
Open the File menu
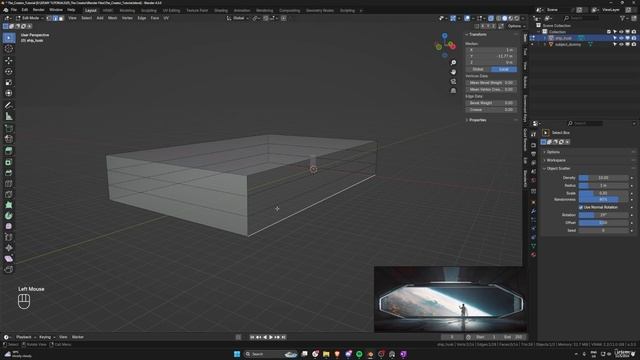(14, 10)
